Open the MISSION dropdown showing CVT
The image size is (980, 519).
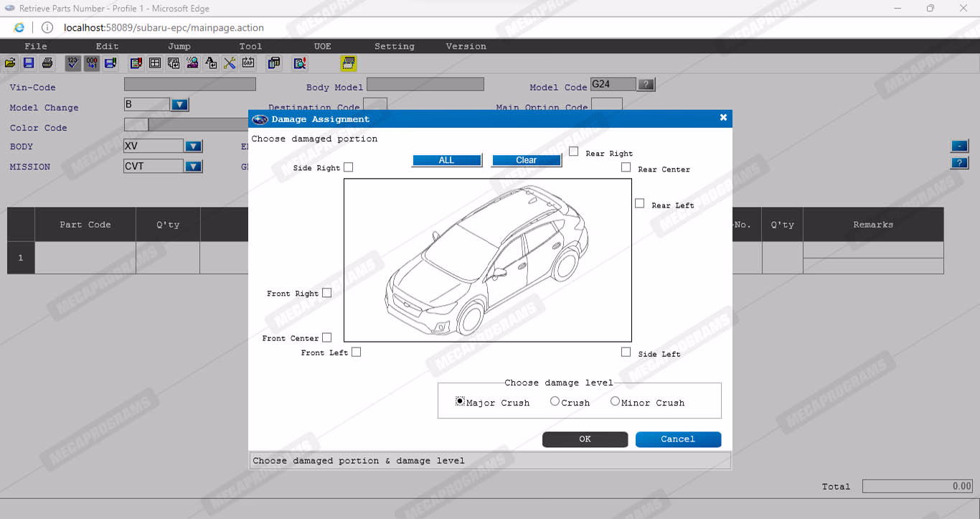point(193,167)
